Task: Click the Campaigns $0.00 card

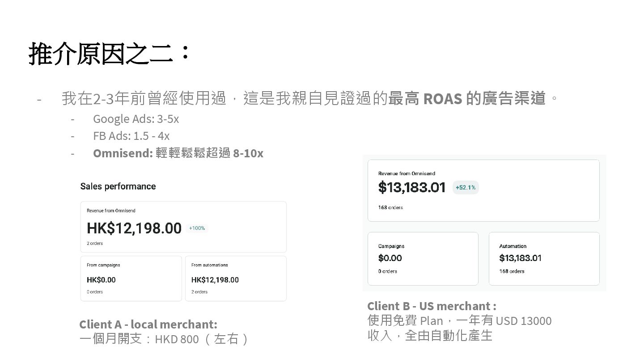Action: 423,259
